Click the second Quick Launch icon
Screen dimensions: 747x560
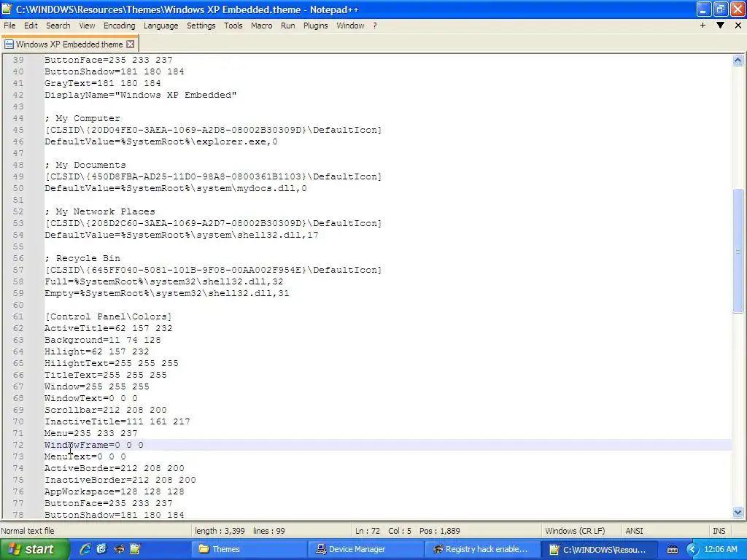point(102,549)
